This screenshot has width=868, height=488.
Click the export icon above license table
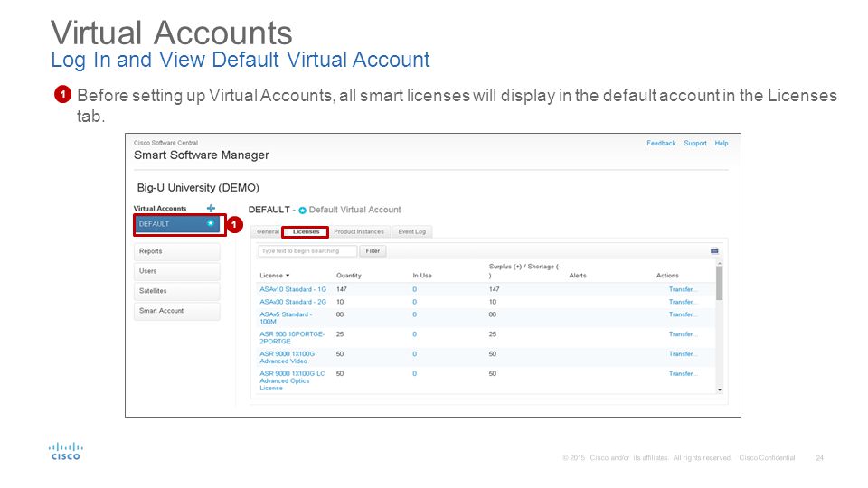coord(714,250)
